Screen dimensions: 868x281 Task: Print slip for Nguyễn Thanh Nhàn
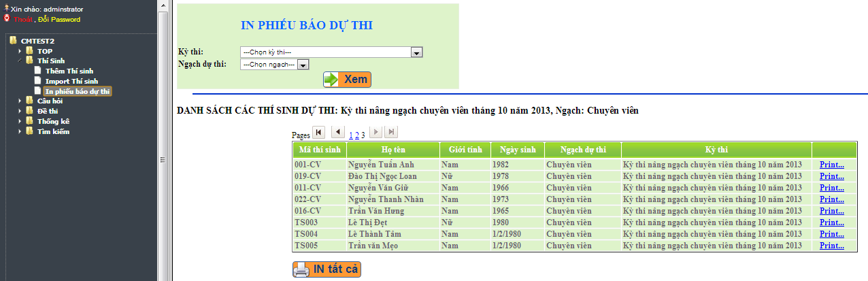[x=831, y=199]
